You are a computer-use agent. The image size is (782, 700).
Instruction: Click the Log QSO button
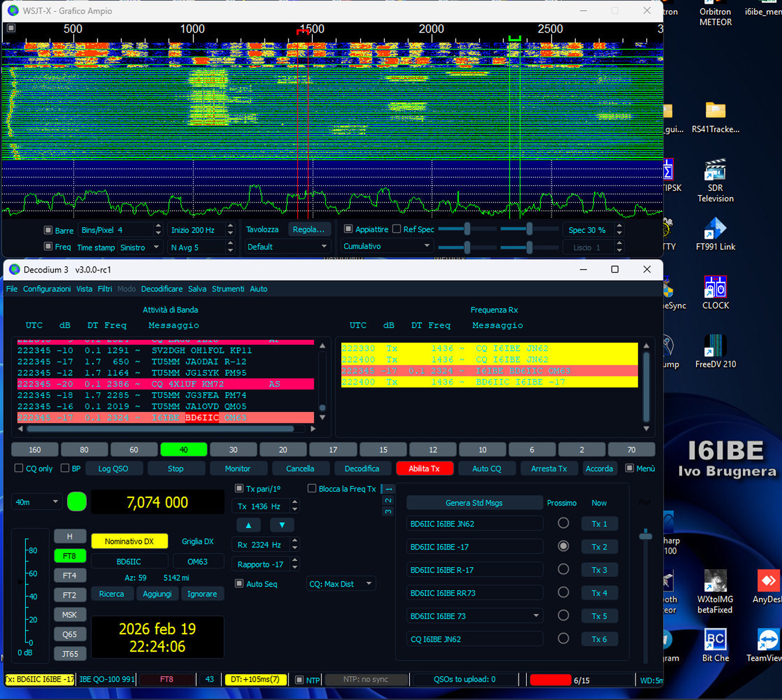click(x=113, y=468)
